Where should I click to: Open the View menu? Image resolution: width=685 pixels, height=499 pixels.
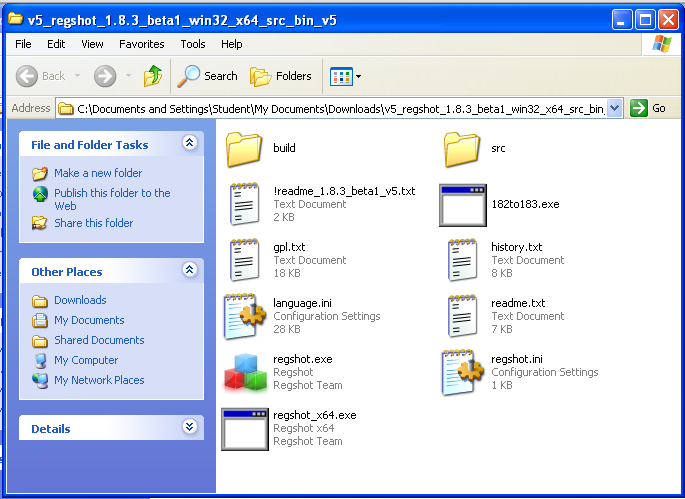tap(92, 44)
